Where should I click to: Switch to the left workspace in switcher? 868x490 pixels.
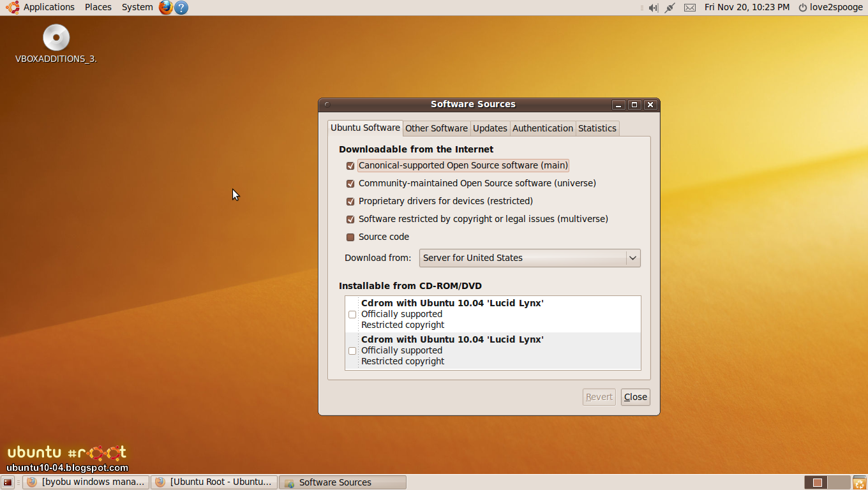[816, 482]
